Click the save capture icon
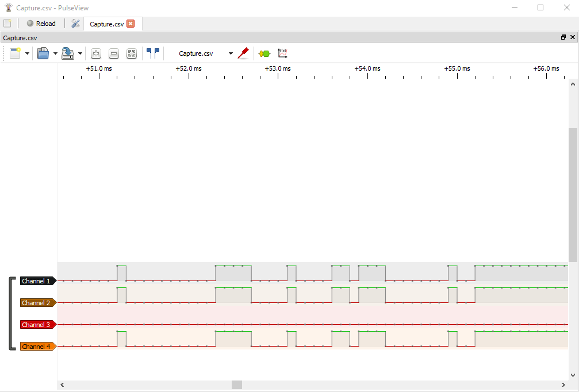 point(68,53)
